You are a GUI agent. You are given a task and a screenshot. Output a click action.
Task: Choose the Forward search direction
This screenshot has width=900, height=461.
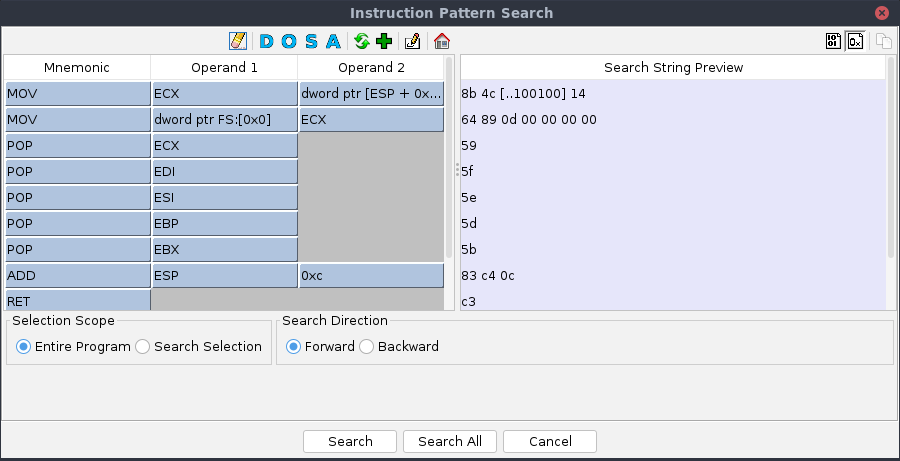coord(294,347)
